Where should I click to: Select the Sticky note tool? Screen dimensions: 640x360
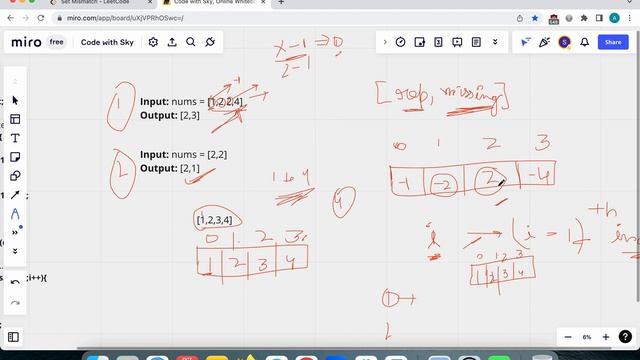[x=15, y=157]
